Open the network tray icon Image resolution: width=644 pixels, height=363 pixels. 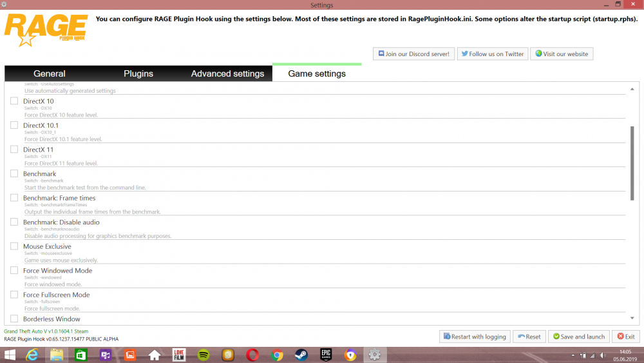583,355
